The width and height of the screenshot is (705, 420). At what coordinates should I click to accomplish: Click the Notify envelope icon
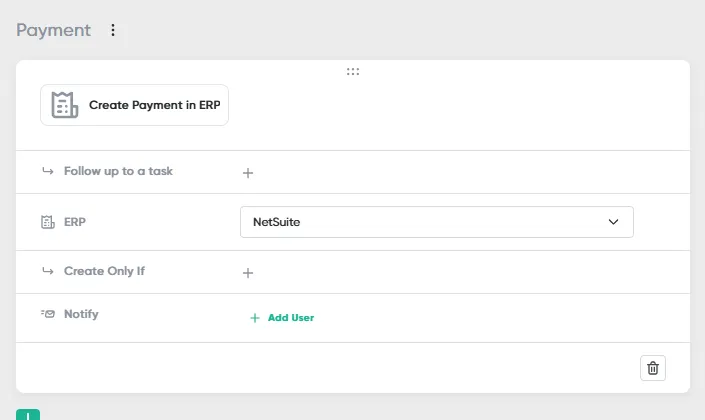point(48,313)
